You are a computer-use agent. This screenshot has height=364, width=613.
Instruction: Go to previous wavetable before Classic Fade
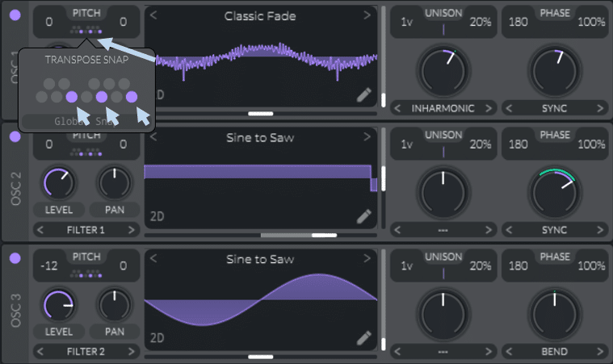tap(153, 15)
